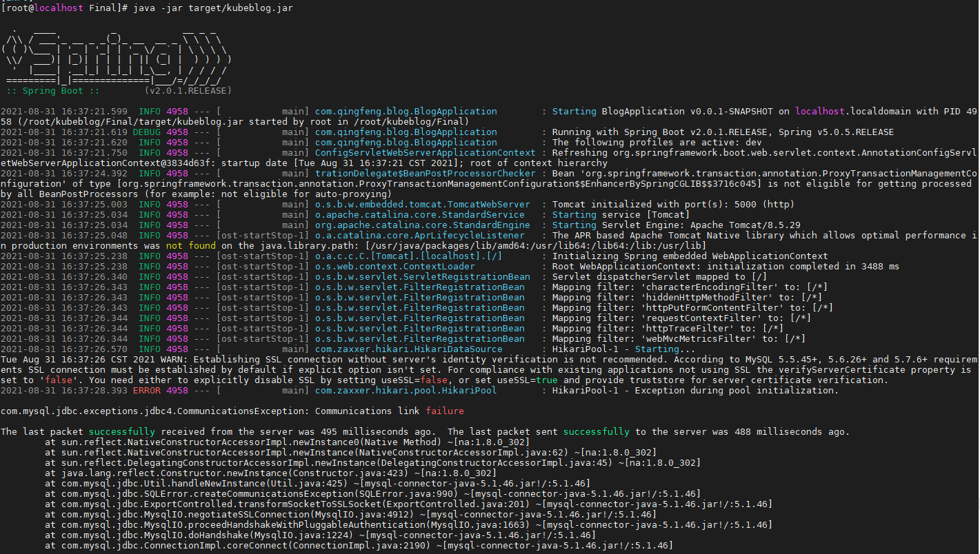Click 'The last packet successfully received' line
Screen dimensions: 980x554
[x=425, y=431]
